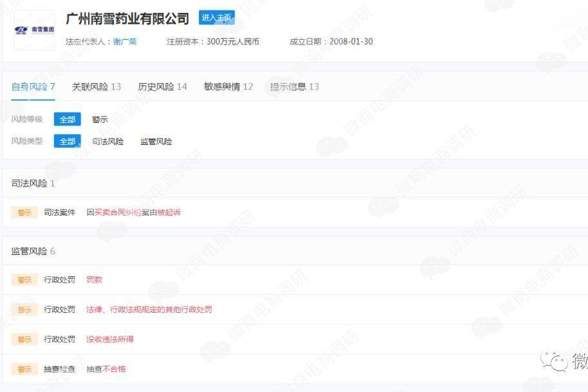588x392 pixels.
Task: Open legal representative 谢广荣 link
Action: pyautogui.click(x=125, y=42)
